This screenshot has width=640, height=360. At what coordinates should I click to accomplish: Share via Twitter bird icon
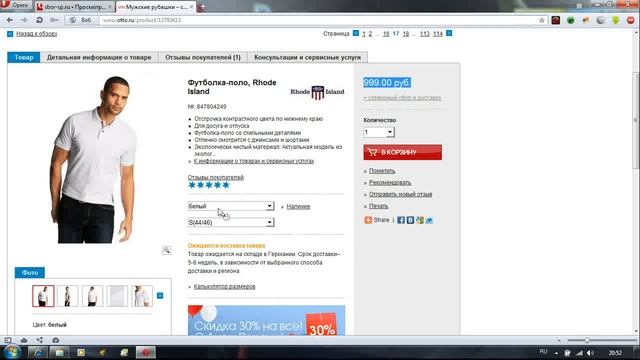pyautogui.click(x=429, y=220)
